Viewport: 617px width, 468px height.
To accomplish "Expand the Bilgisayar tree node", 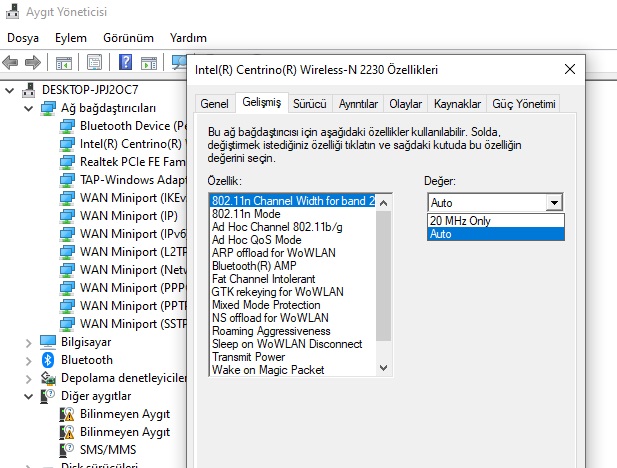I will [x=28, y=343].
